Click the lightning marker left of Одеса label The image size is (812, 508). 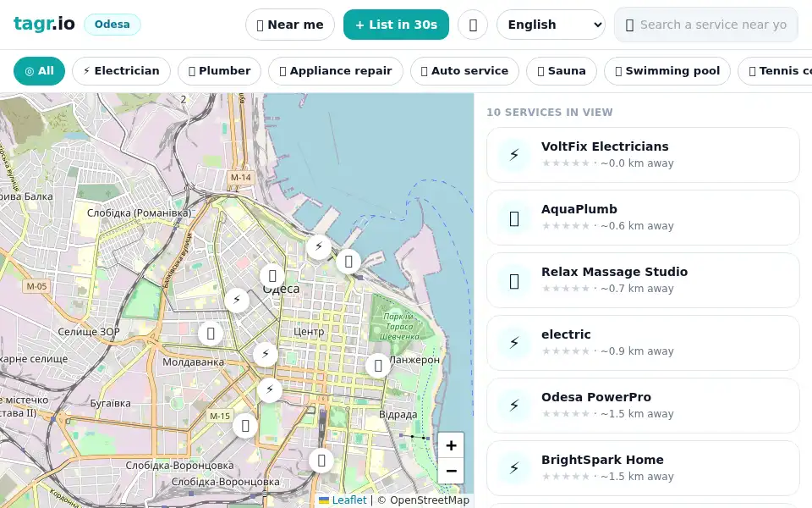click(237, 300)
